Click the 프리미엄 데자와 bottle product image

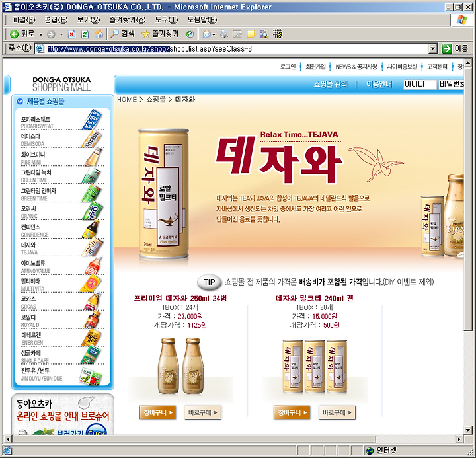[180, 366]
